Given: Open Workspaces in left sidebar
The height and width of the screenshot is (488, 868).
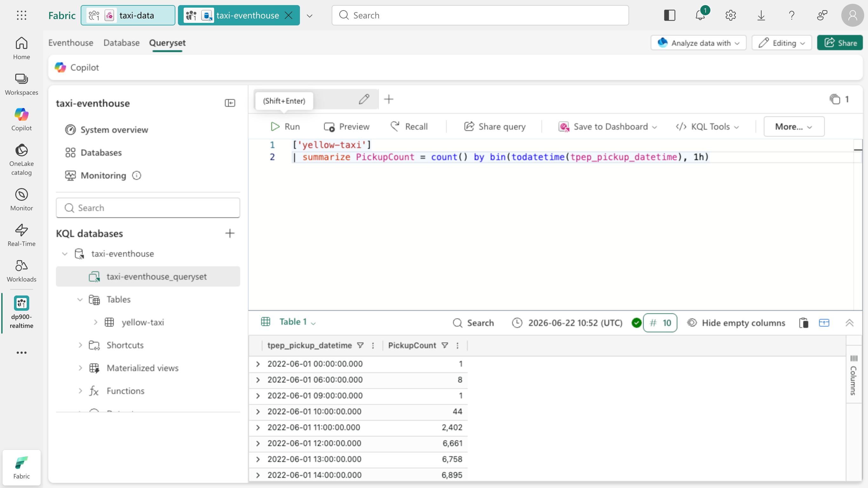Looking at the screenshot, I should pos(22,84).
